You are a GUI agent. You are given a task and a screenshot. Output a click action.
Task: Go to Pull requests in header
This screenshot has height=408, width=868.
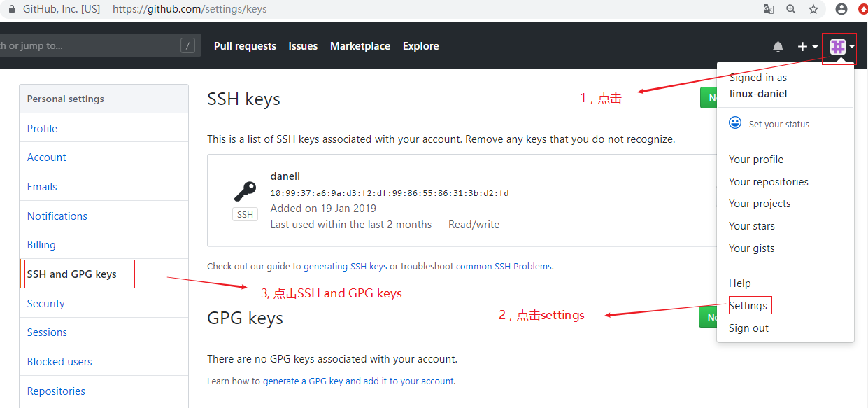click(245, 46)
